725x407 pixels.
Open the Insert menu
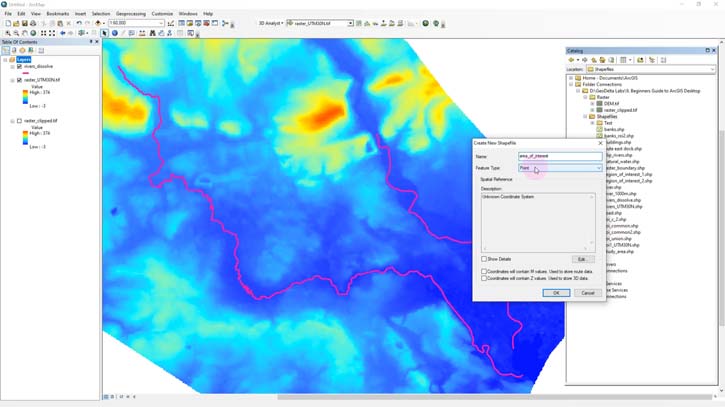pos(80,14)
